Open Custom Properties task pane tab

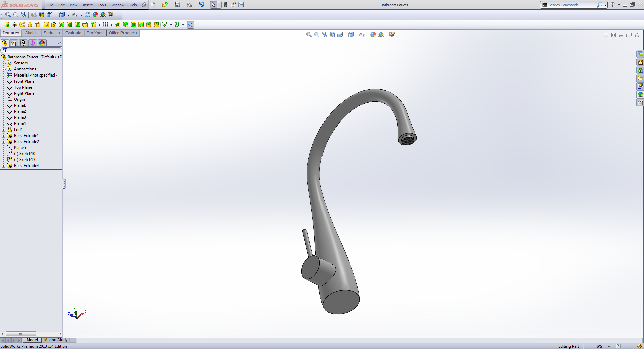640,102
